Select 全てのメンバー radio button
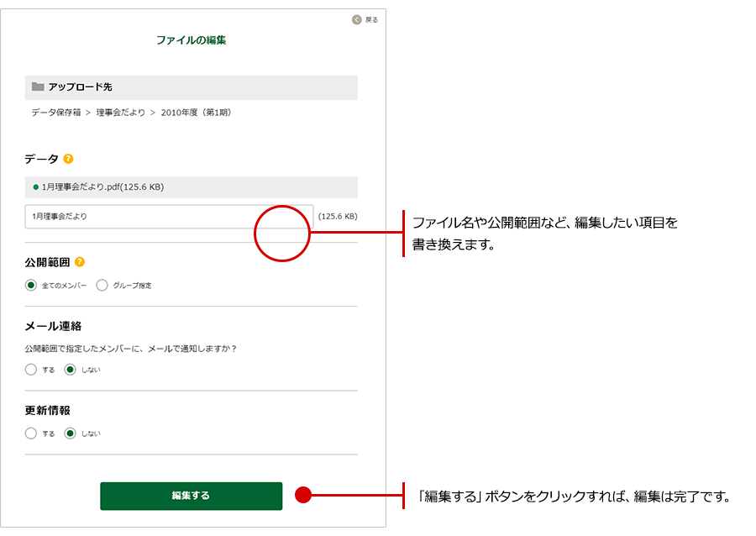The image size is (756, 536). 31,286
